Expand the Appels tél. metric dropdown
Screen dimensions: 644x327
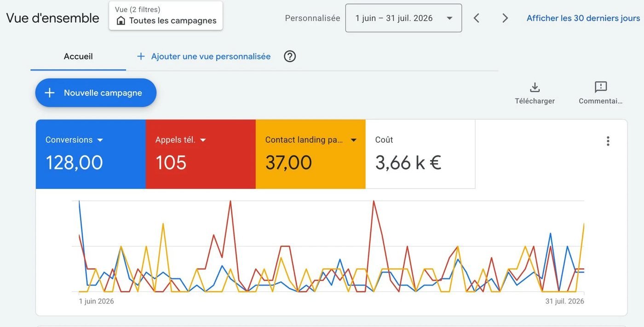[203, 140]
